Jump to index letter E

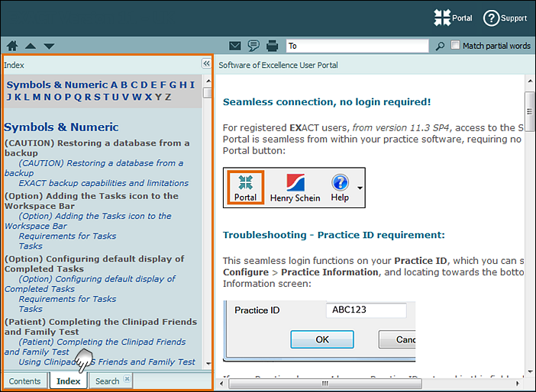pyautogui.click(x=153, y=85)
